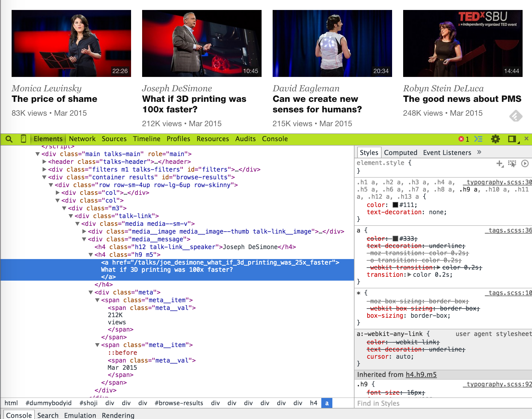This screenshot has height=419, width=532.
Task: Open the Sources tab
Action: 114,139
